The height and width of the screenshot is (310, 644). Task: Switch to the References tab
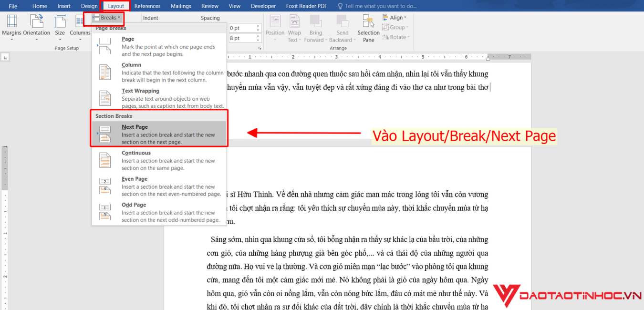coord(147,6)
